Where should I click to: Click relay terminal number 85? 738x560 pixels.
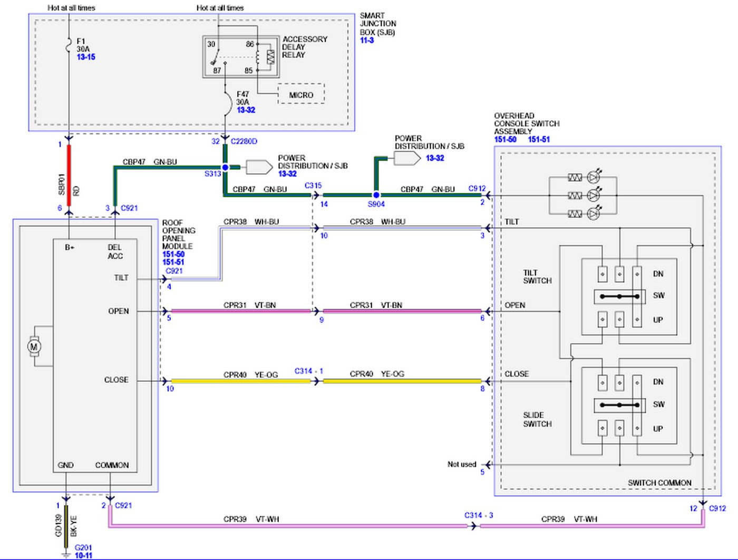click(248, 70)
